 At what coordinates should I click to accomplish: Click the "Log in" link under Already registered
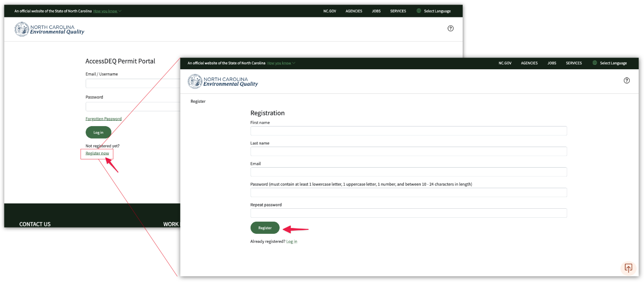[292, 241]
